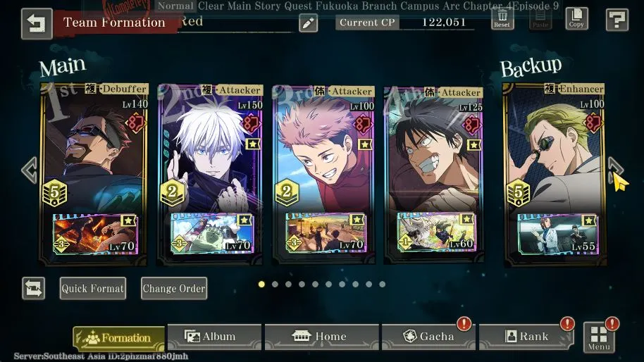Click the Change Order button
Screen dimensions: 644x362
[x=174, y=288]
